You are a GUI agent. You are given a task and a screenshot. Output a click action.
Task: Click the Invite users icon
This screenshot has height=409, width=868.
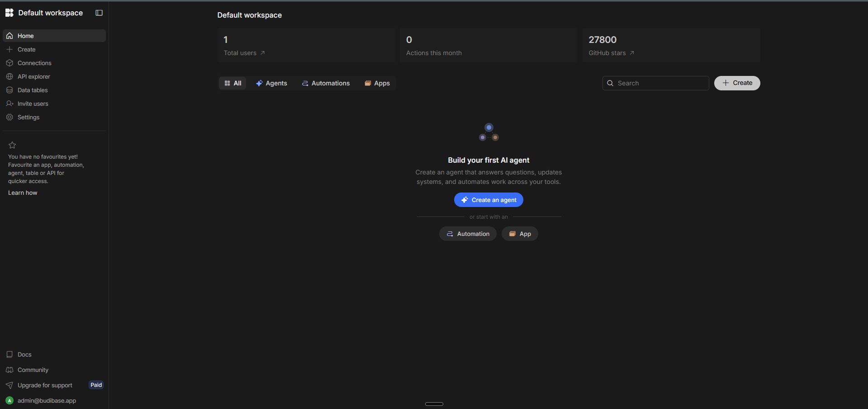[9, 103]
